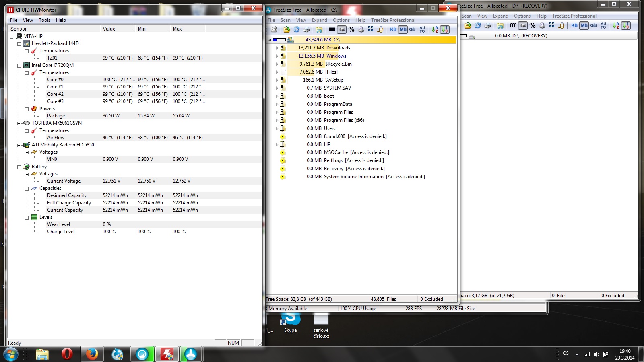Image resolution: width=644 pixels, height=362 pixels.
Task: Expand the Downloads folder in TreeSize
Action: pos(277,48)
